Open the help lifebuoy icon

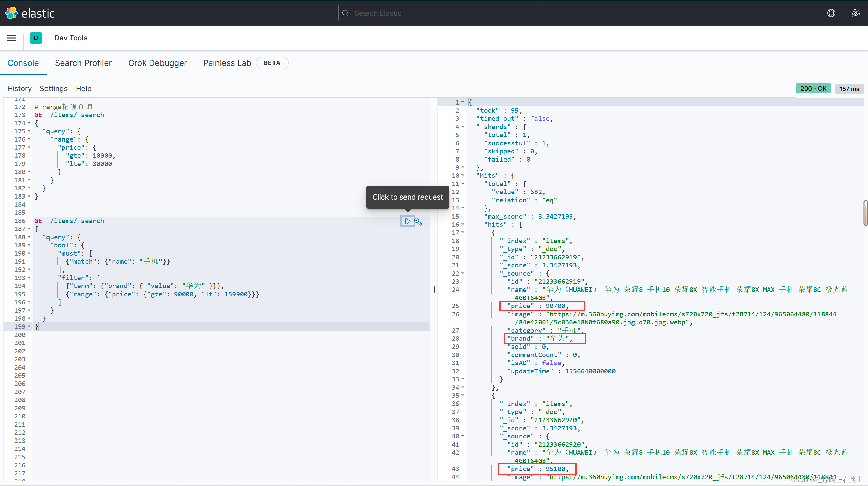831,13
